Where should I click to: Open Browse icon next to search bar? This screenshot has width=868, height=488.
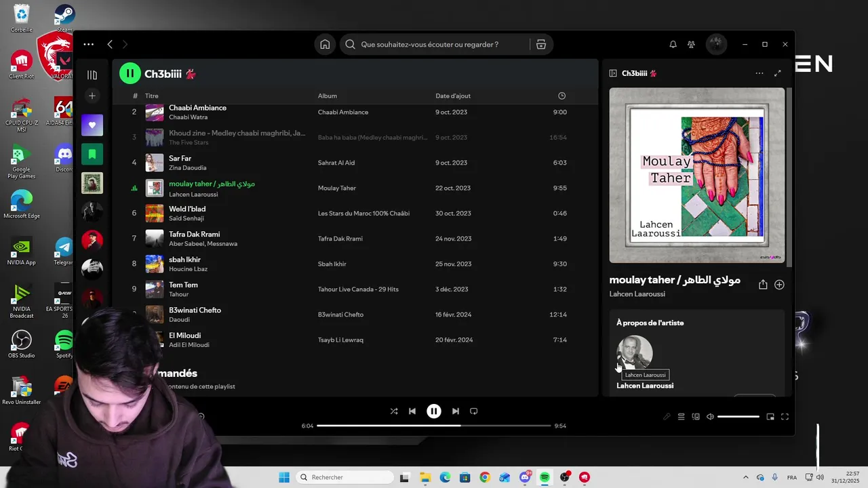(541, 45)
